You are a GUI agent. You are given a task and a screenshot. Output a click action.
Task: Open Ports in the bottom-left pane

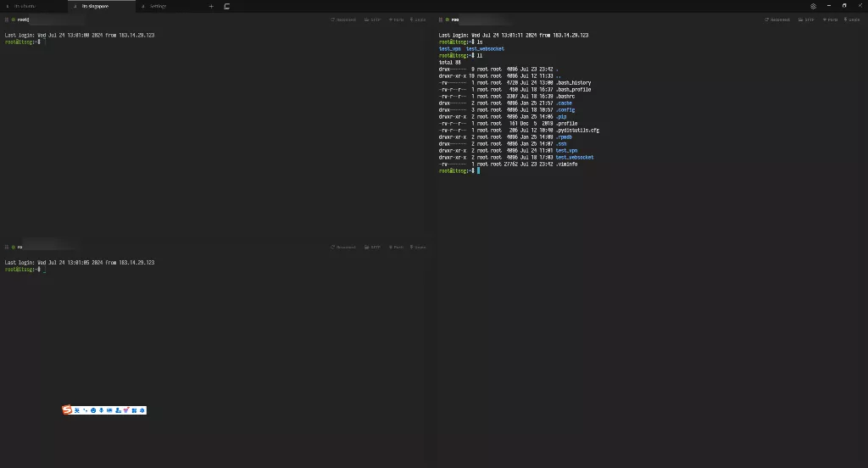397,247
